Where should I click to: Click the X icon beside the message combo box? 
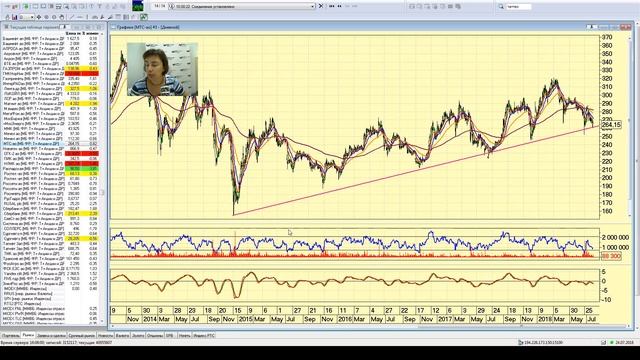[x=321, y=6]
